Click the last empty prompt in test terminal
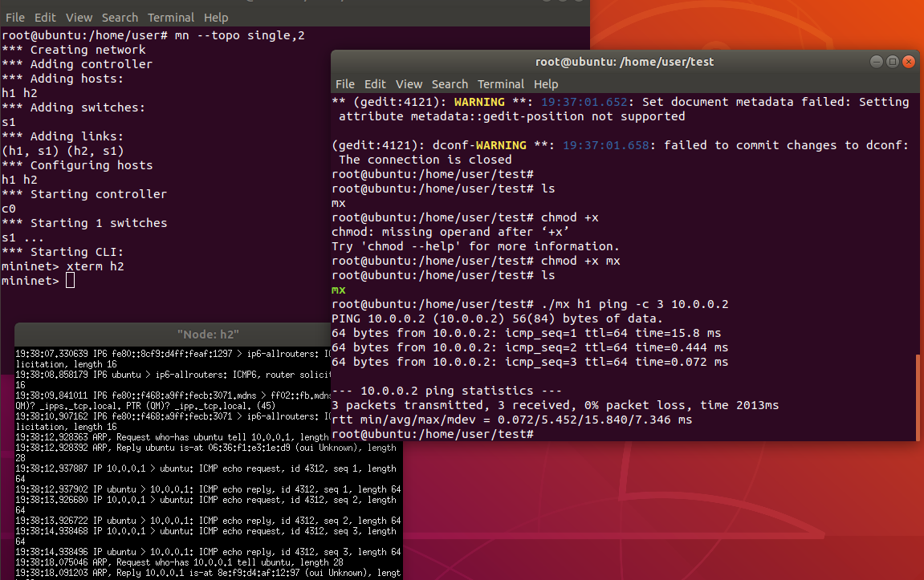The width and height of the screenshot is (924, 580). point(433,434)
